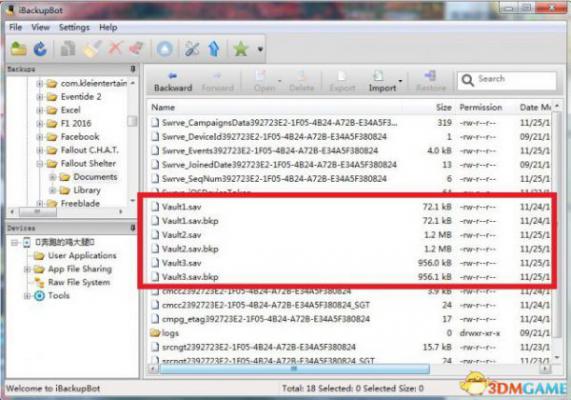
Task: Open dropdown arrow next to star icon
Action: click(x=260, y=49)
